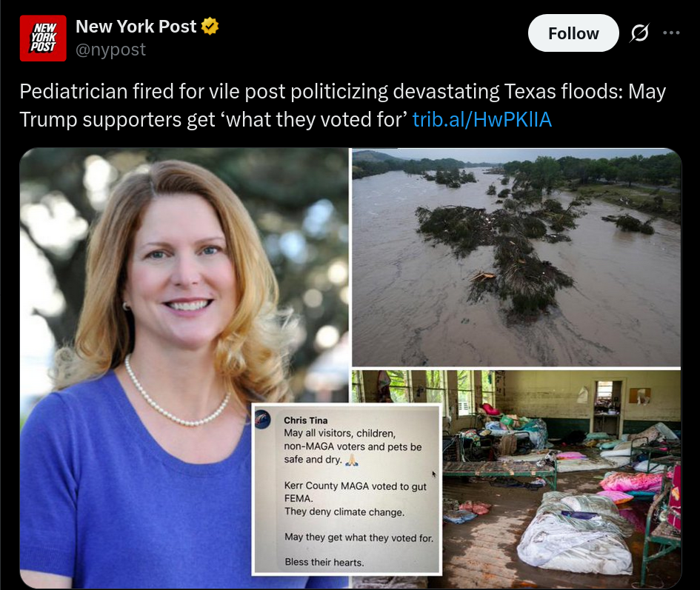Click the New York Post red logo avatar

[x=43, y=38]
